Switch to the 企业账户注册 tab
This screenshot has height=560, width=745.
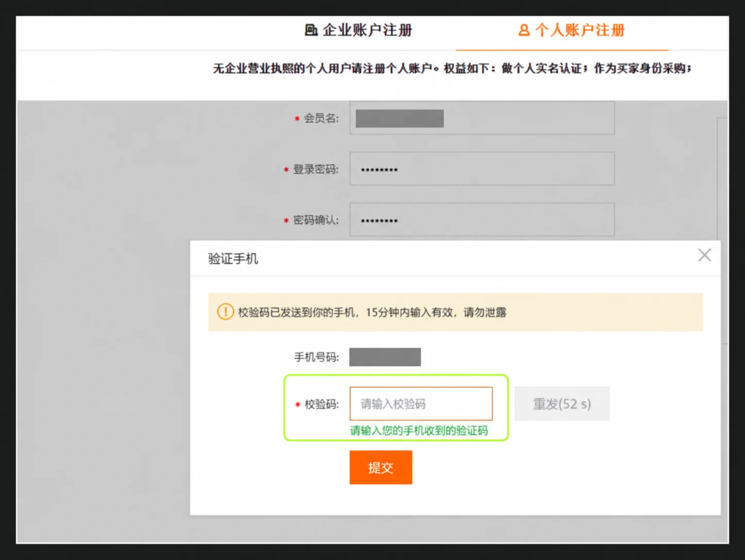359,30
